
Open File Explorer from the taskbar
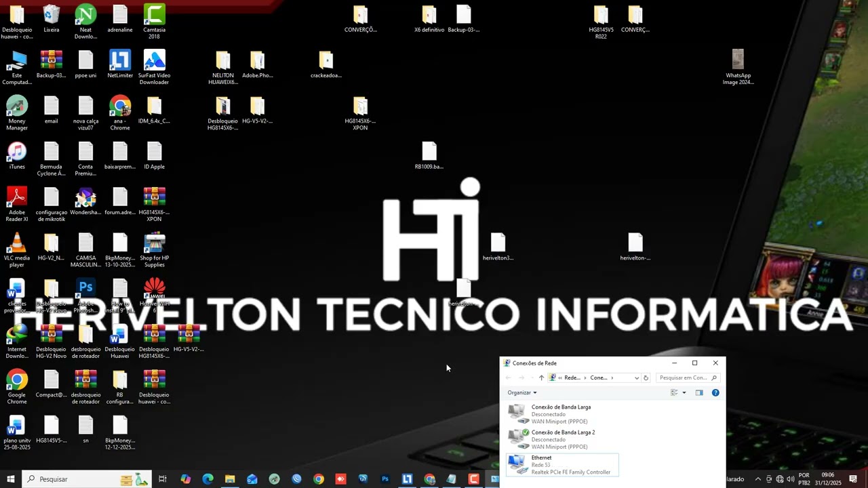tap(230, 479)
